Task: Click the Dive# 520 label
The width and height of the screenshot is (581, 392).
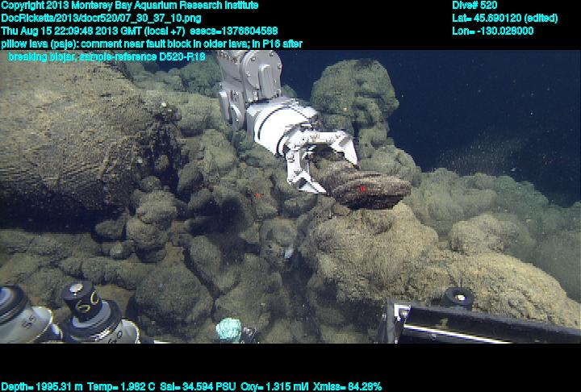Action: 476,6
